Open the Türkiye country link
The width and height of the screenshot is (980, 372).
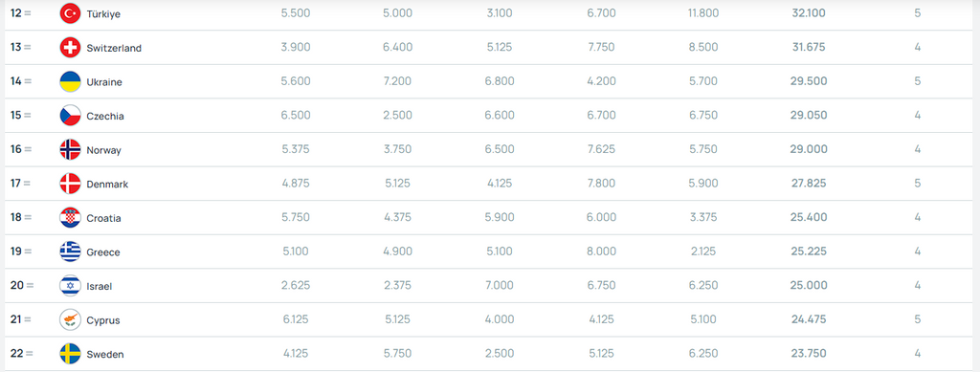tap(103, 13)
